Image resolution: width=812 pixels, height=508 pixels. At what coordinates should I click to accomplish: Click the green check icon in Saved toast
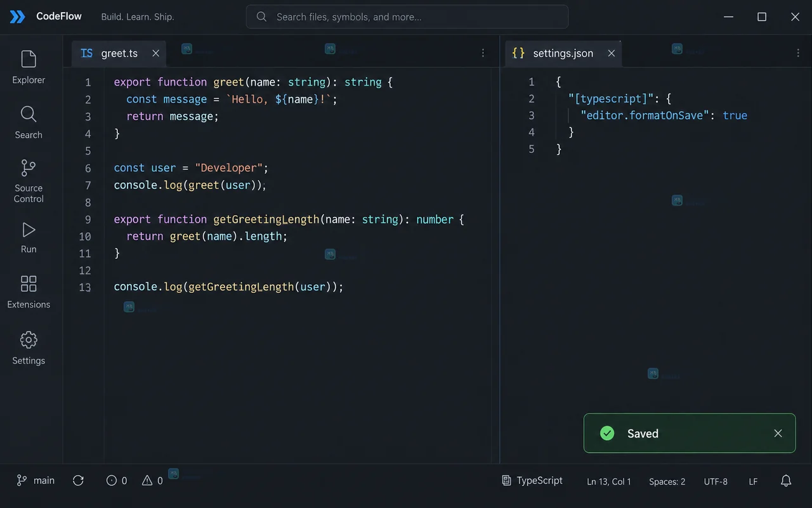point(607,433)
